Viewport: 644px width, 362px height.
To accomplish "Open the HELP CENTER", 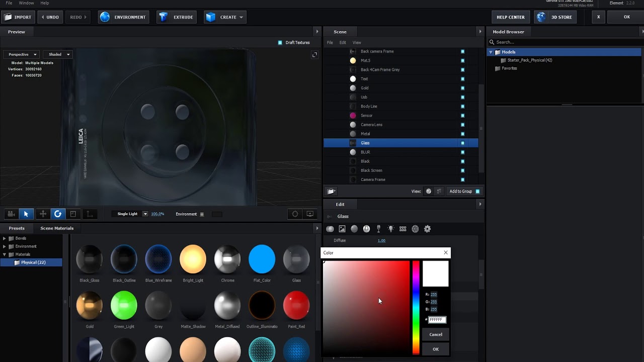I will pyautogui.click(x=511, y=17).
